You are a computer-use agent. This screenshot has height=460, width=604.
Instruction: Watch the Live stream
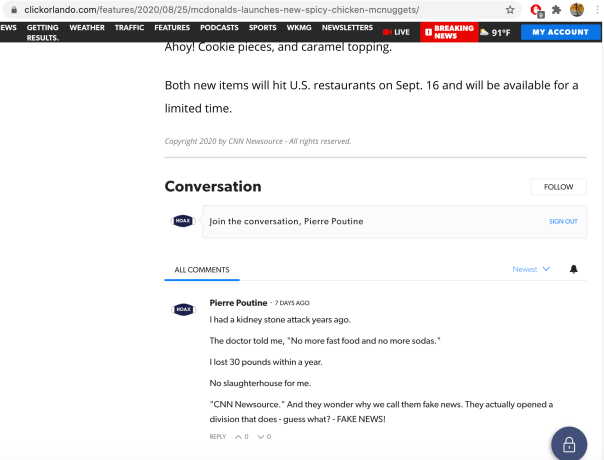click(396, 32)
